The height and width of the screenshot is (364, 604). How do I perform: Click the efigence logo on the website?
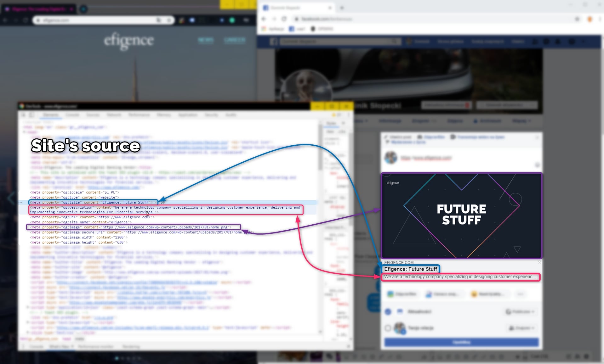click(x=129, y=41)
